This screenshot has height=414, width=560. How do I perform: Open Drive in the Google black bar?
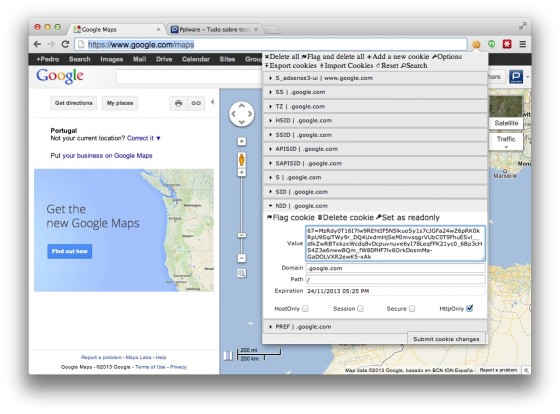pos(164,59)
